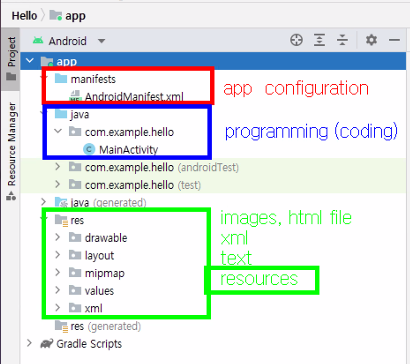Click the manifests folder icon
The width and height of the screenshot is (410, 364).
(x=61, y=78)
